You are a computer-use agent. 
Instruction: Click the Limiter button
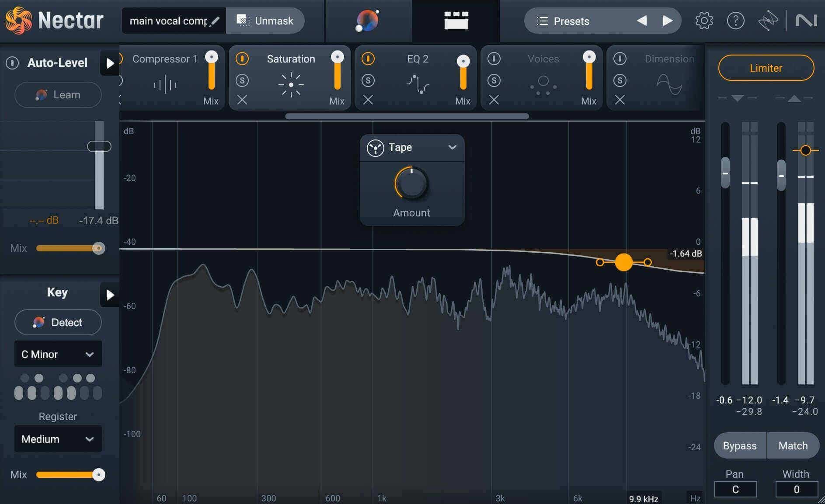766,68
